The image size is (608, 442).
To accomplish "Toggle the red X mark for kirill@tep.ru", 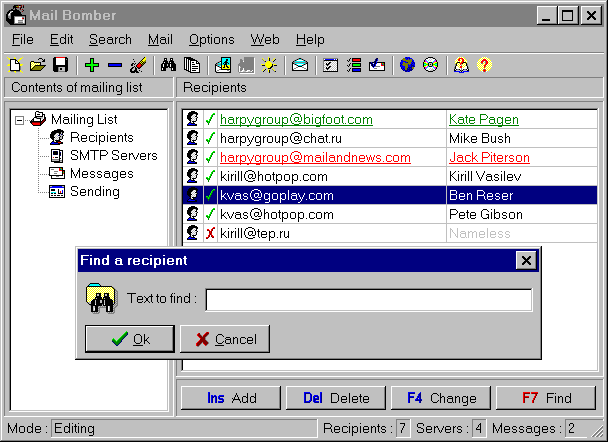I will (210, 234).
